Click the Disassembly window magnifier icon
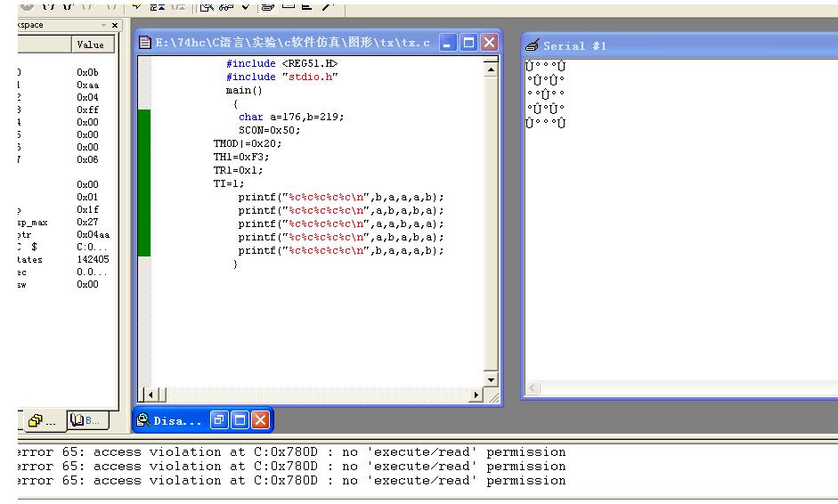 [142, 420]
